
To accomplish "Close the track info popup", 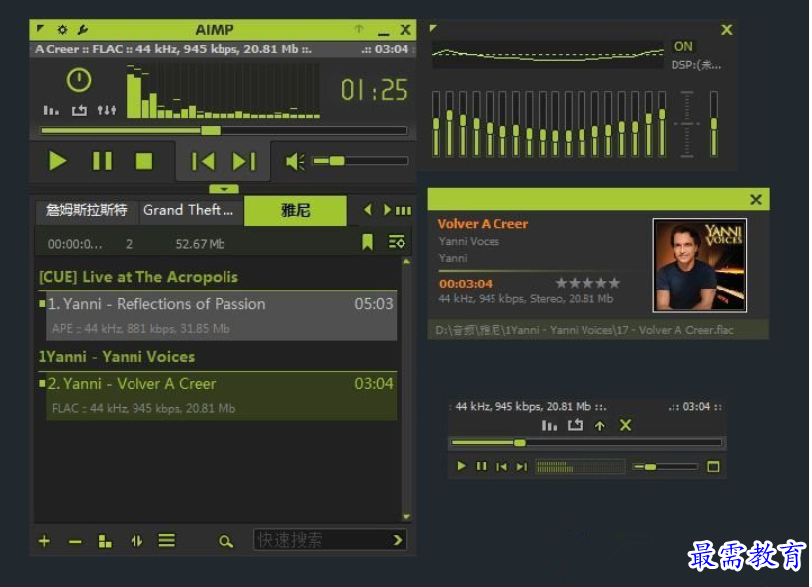I will tap(756, 200).
